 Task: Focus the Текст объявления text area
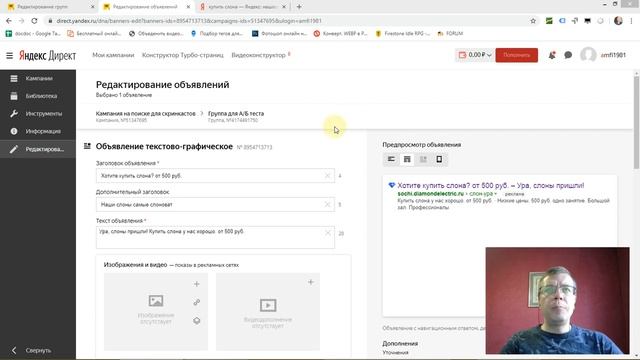click(x=215, y=237)
